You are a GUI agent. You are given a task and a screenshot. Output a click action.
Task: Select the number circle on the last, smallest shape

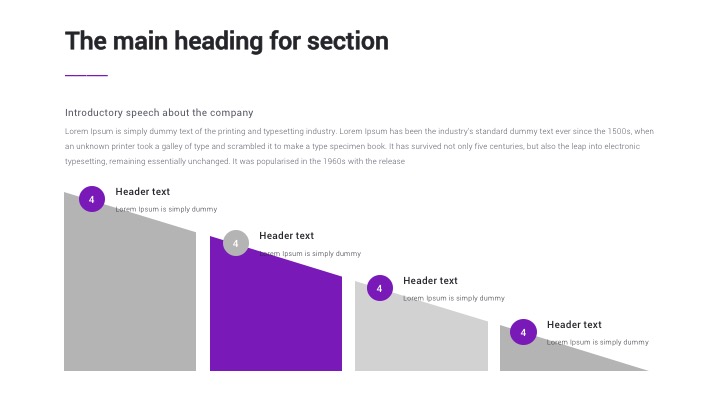click(523, 332)
